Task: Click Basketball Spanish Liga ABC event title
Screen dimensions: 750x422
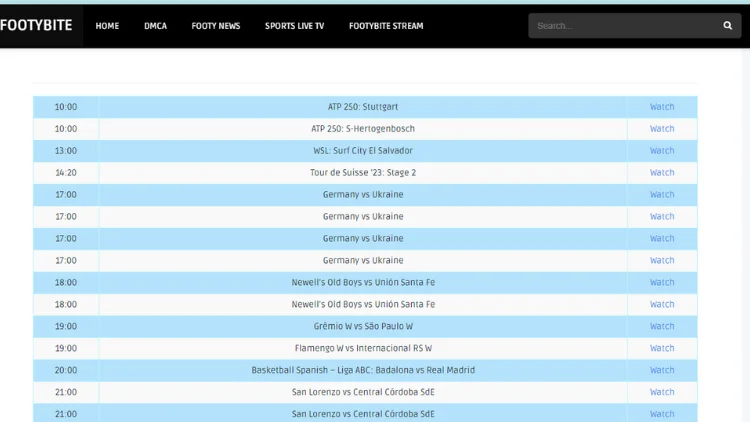Action: click(x=363, y=371)
